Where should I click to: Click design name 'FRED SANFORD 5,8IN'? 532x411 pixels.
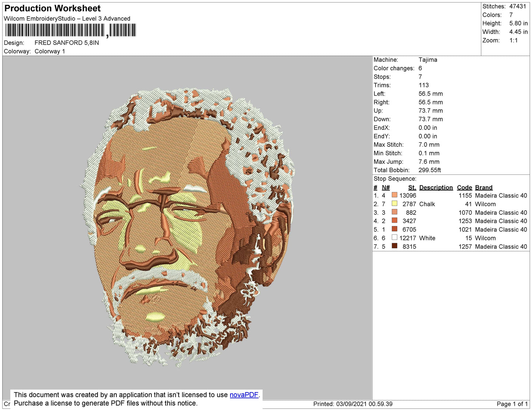point(67,43)
